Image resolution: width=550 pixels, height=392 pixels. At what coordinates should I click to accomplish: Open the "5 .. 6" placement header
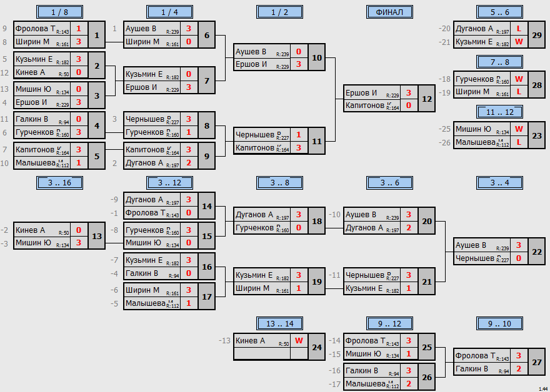coord(500,12)
